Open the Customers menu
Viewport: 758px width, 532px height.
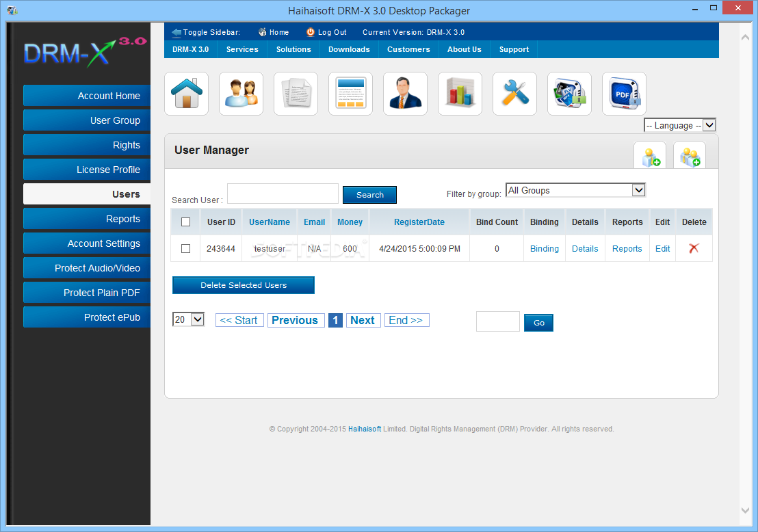click(x=408, y=49)
